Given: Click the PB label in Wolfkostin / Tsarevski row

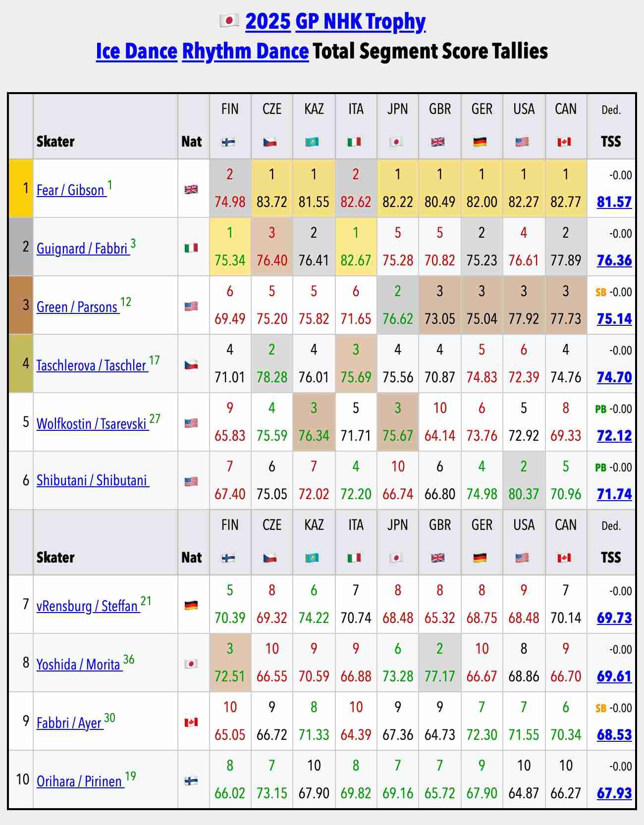Looking at the screenshot, I should [x=600, y=410].
